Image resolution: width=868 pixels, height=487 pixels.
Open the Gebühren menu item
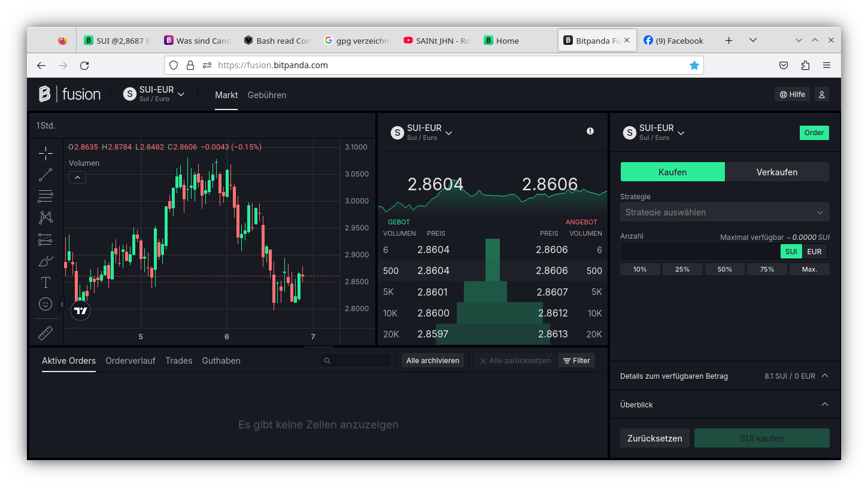(x=267, y=95)
